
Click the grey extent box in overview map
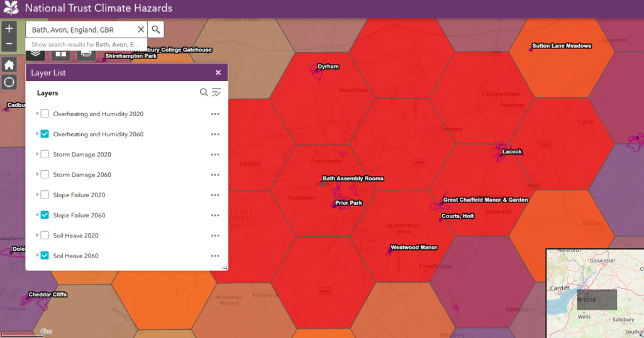(x=597, y=300)
